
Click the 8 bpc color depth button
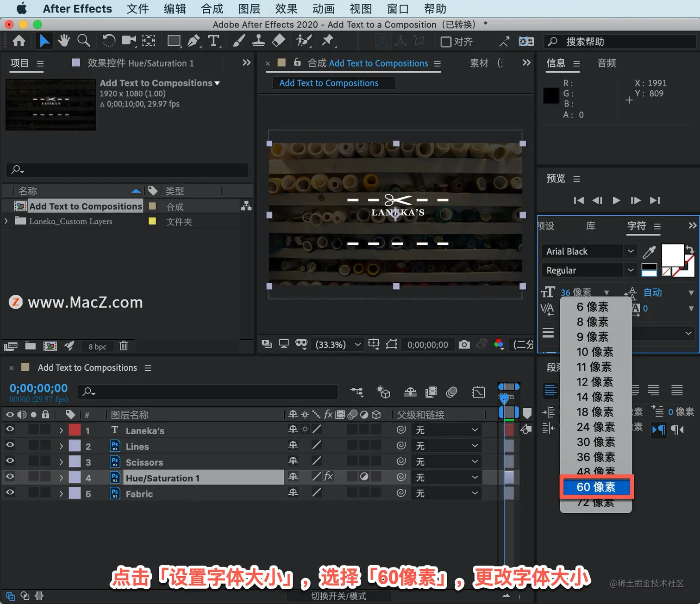[x=97, y=347]
